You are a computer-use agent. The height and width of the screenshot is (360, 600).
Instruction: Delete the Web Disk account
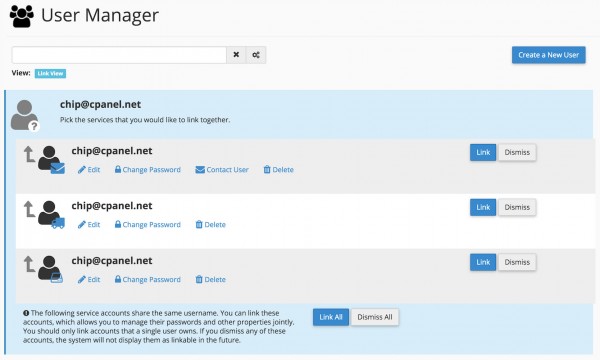[210, 279]
